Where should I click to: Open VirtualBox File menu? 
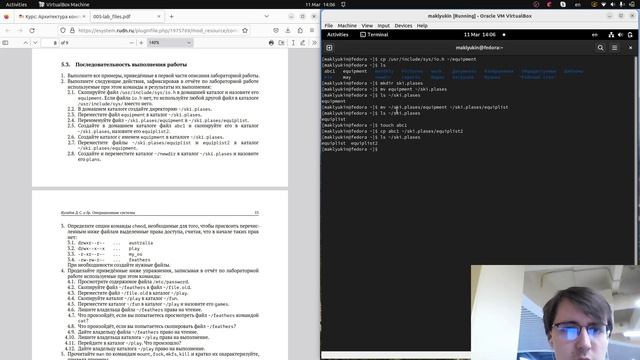tap(329, 25)
